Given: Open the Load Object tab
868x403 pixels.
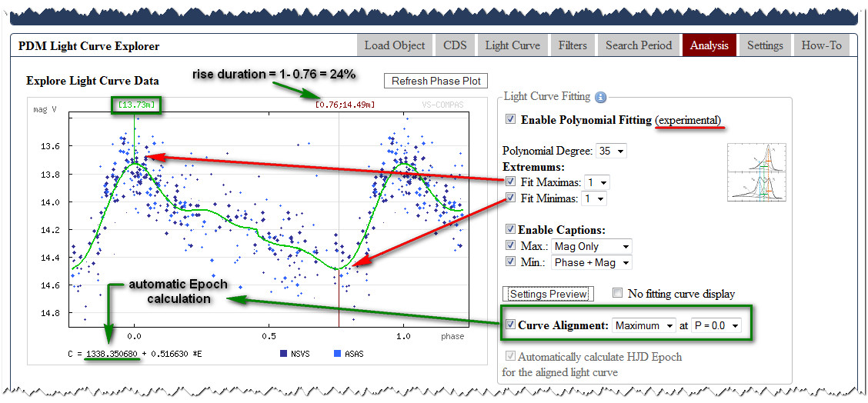Looking at the screenshot, I should tap(395, 45).
